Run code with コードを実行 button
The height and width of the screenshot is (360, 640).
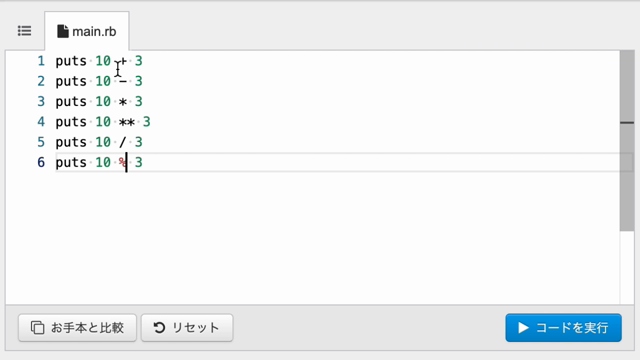[563, 327]
